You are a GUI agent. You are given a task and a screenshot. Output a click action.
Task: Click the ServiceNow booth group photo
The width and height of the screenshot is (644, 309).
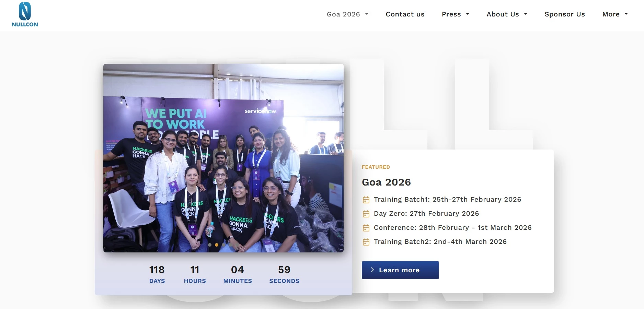(x=223, y=158)
